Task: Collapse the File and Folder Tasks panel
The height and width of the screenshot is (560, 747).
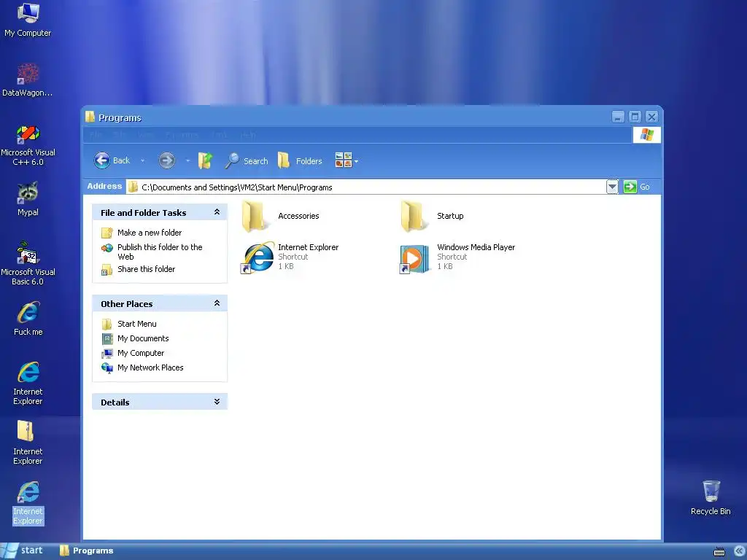Action: [217, 212]
